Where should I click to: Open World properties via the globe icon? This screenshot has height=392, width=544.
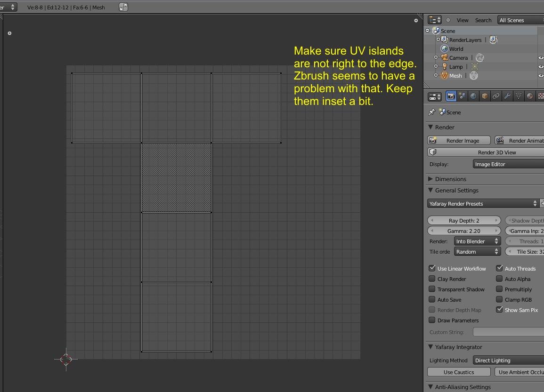473,96
